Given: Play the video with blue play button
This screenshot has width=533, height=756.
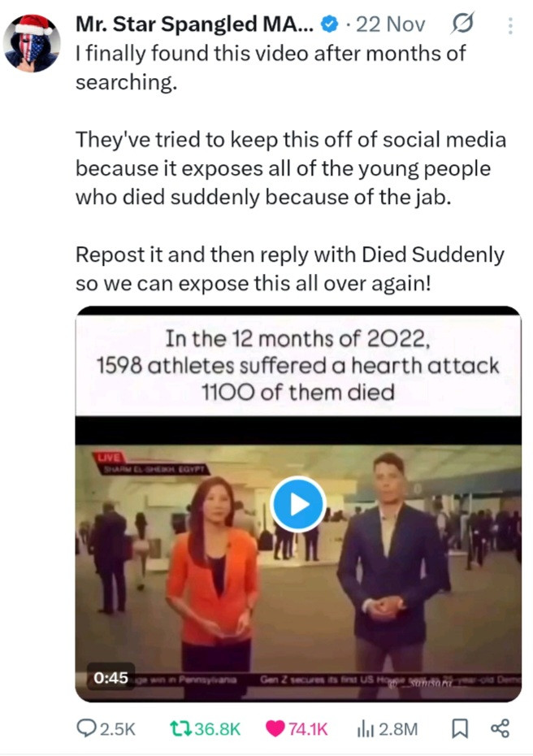Looking at the screenshot, I should [298, 504].
